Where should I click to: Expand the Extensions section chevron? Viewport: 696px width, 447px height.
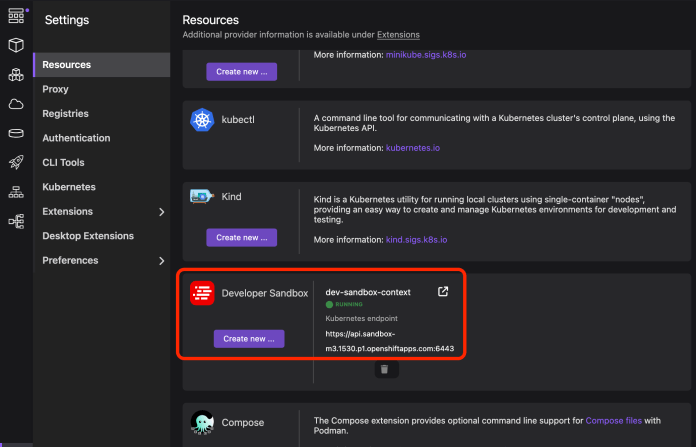click(162, 212)
